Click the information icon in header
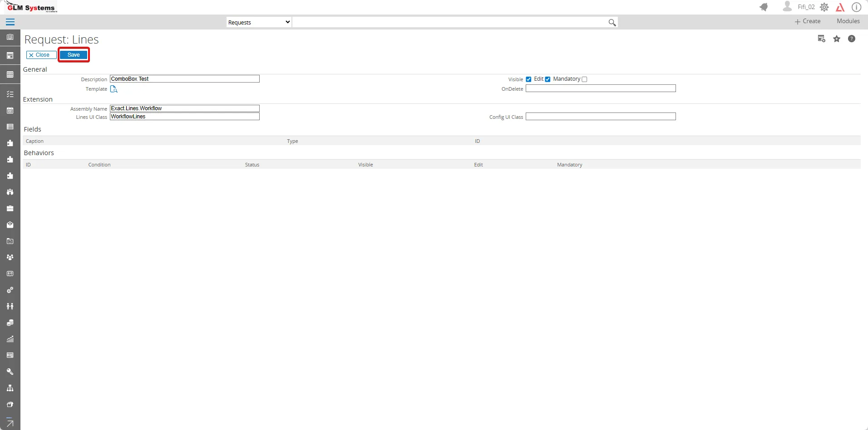The width and height of the screenshot is (868, 430). (x=856, y=7)
